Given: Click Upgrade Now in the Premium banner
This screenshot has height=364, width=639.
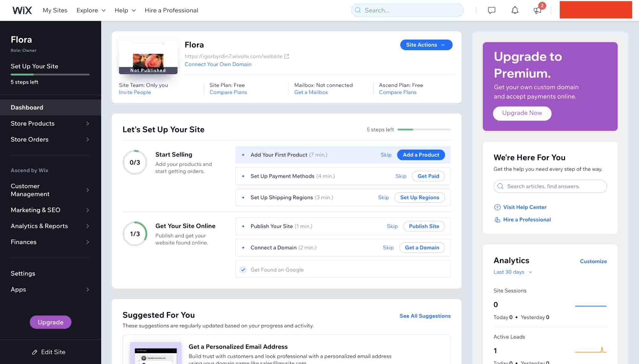Looking at the screenshot, I should pyautogui.click(x=522, y=113).
